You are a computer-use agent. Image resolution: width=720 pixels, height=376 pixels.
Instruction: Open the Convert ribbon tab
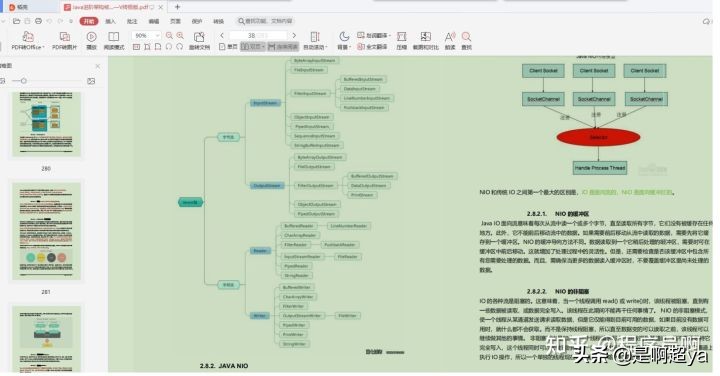219,21
